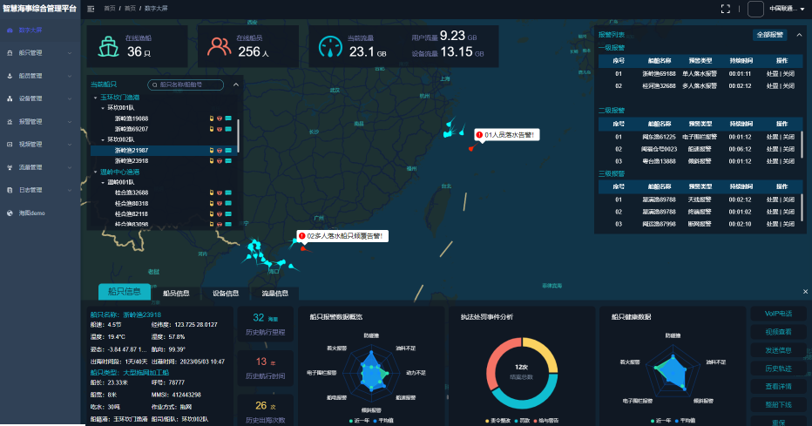Image resolution: width=812 pixels, height=426 pixels.
Task: Select red ship marker below 01人员落水告警 popup
Action: (x=471, y=149)
